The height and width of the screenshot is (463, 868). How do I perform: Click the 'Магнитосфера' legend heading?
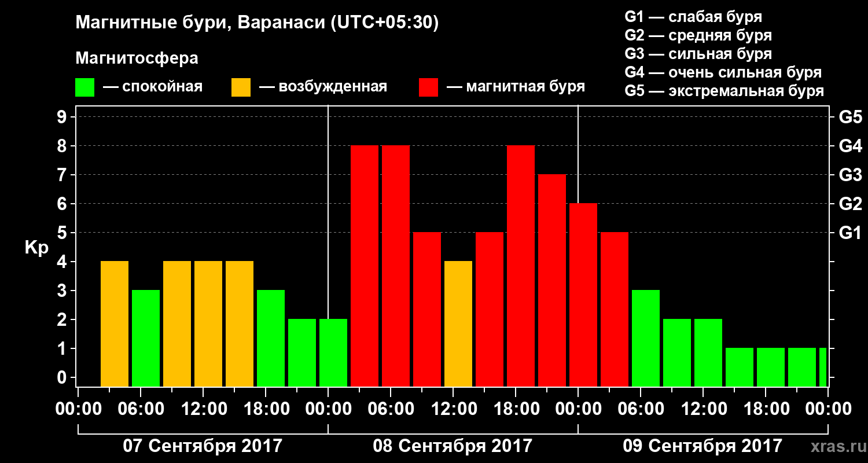(137, 58)
